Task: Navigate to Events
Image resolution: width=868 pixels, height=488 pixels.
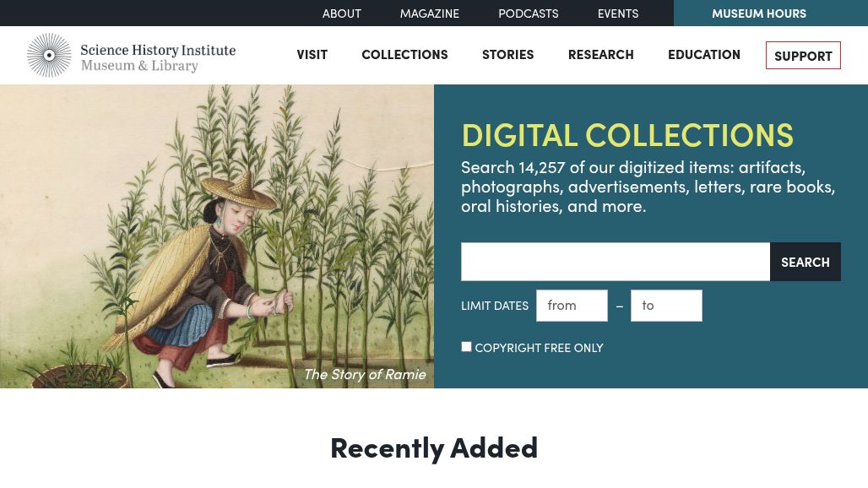Action: point(617,14)
